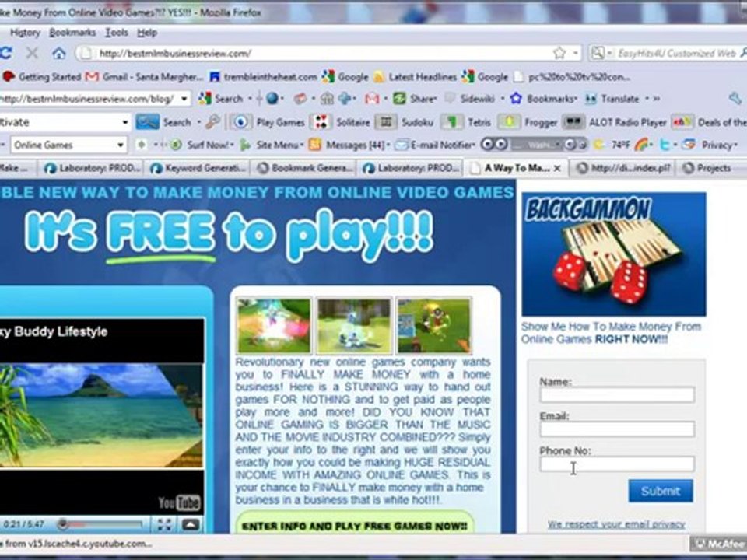747x560 pixels.
Task: Click the Translate toolbar button
Action: click(x=612, y=99)
